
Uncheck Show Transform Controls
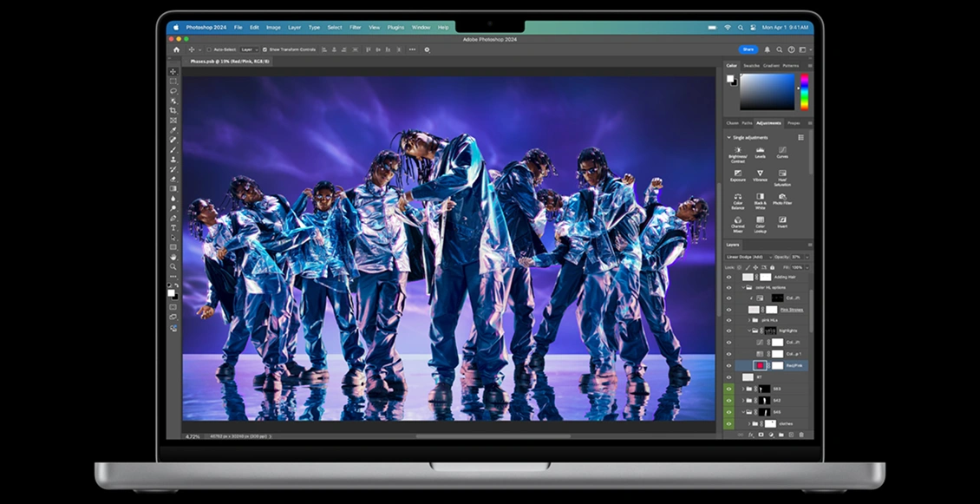click(265, 49)
